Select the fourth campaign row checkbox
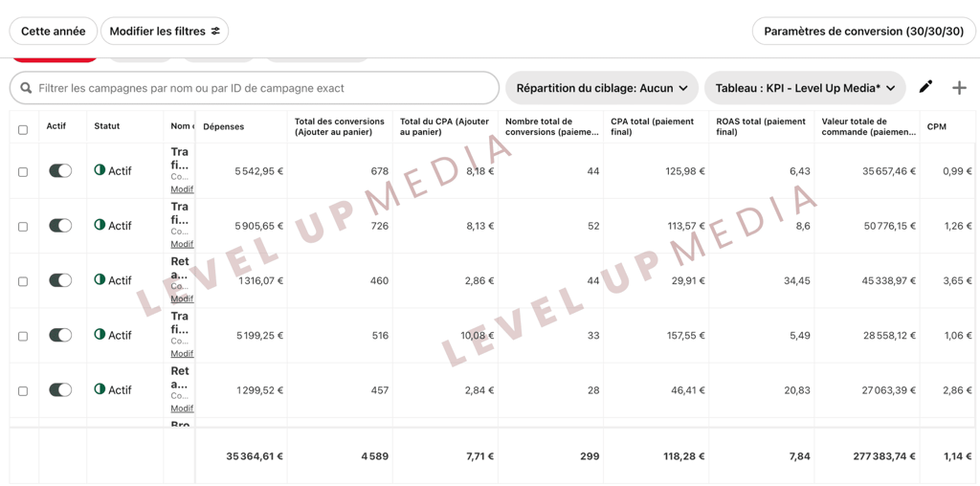Screen dimensions: 980x486 pyautogui.click(x=23, y=336)
